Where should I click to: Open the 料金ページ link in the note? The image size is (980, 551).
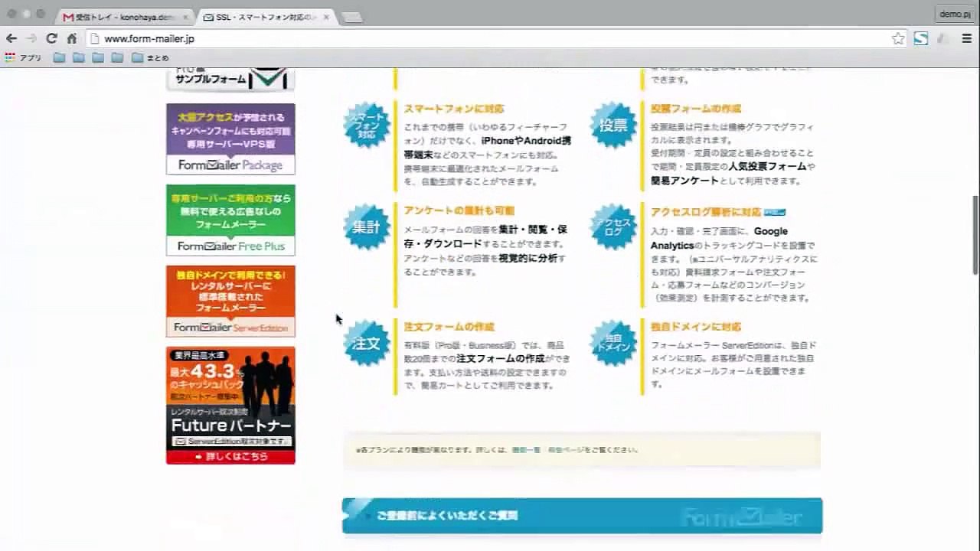[566, 450]
